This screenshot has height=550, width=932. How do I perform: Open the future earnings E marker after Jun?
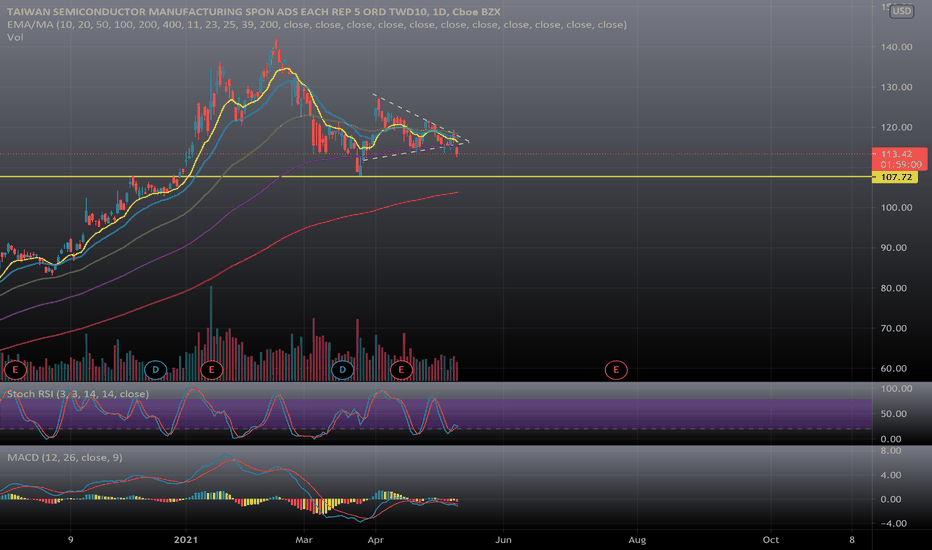pyautogui.click(x=616, y=370)
